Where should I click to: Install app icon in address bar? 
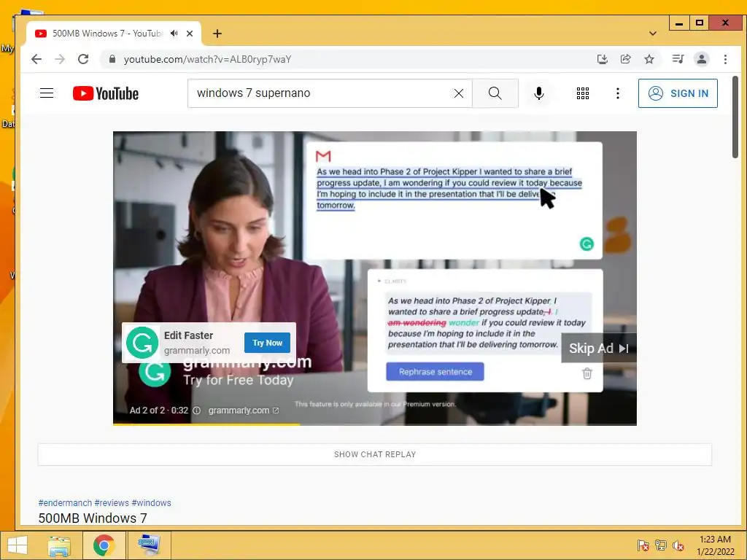[602, 59]
